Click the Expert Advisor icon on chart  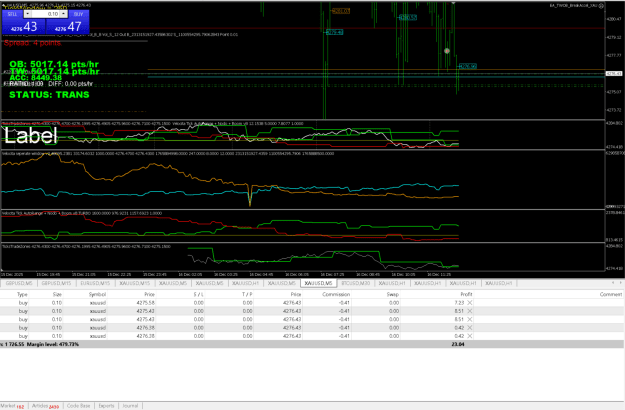click(601, 6)
